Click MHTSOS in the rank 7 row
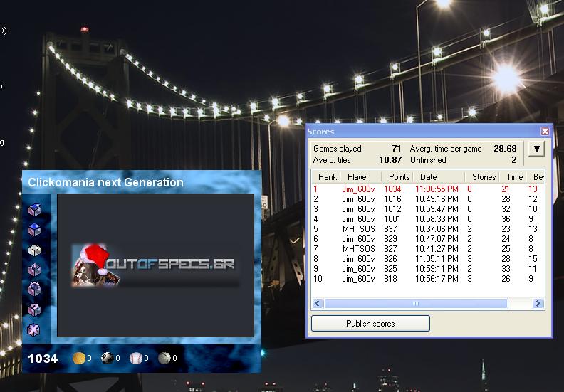The image size is (564, 392). [359, 249]
